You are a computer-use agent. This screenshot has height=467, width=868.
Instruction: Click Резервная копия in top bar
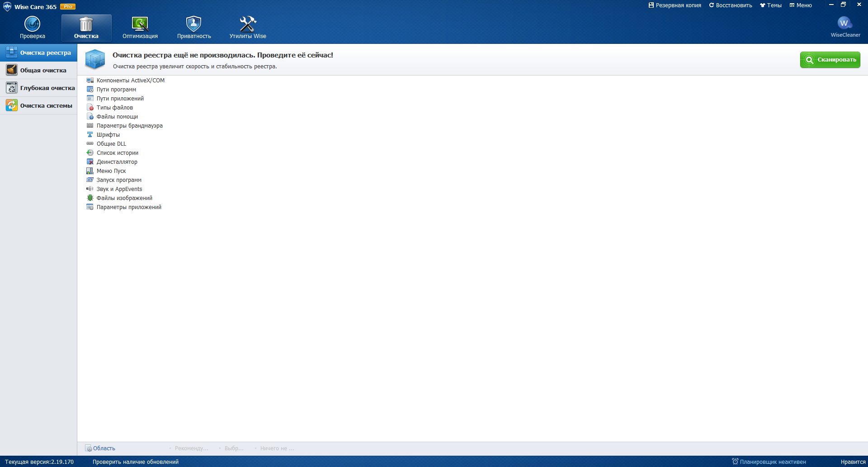tap(675, 5)
